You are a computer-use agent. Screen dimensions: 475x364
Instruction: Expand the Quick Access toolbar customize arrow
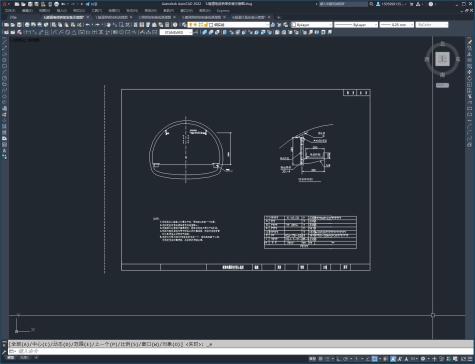(81, 4)
